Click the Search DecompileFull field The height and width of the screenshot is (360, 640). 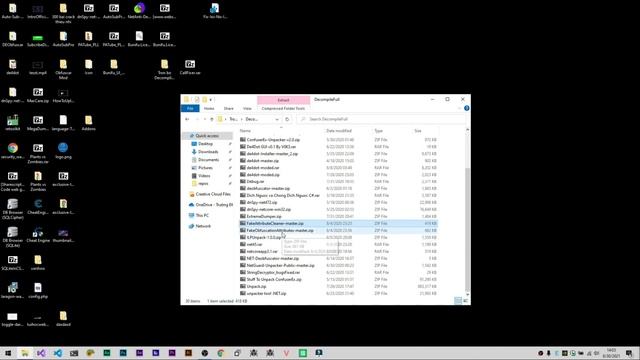pos(382,119)
